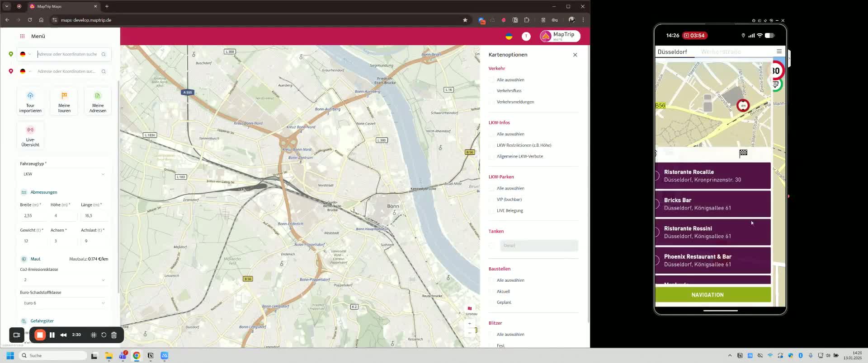Open the hamburger menu in the phone app
Screen dimensions: 868x363
pos(779,51)
